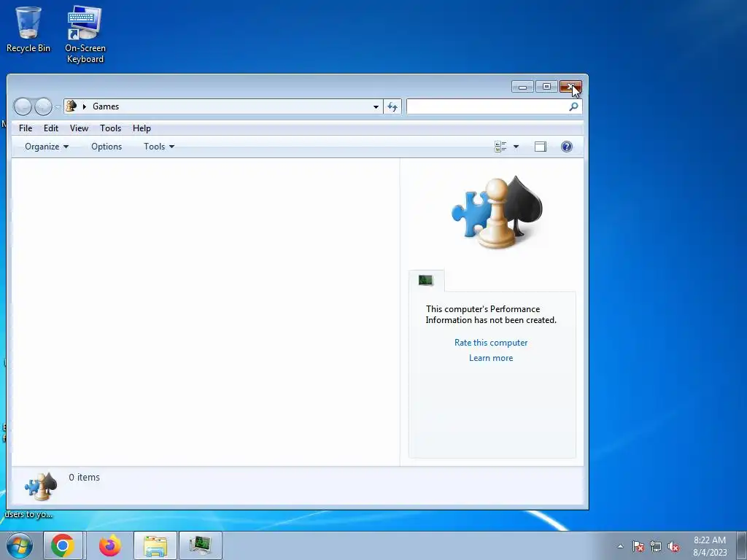Open help via the blue question mark
747x560 pixels.
pos(566,147)
